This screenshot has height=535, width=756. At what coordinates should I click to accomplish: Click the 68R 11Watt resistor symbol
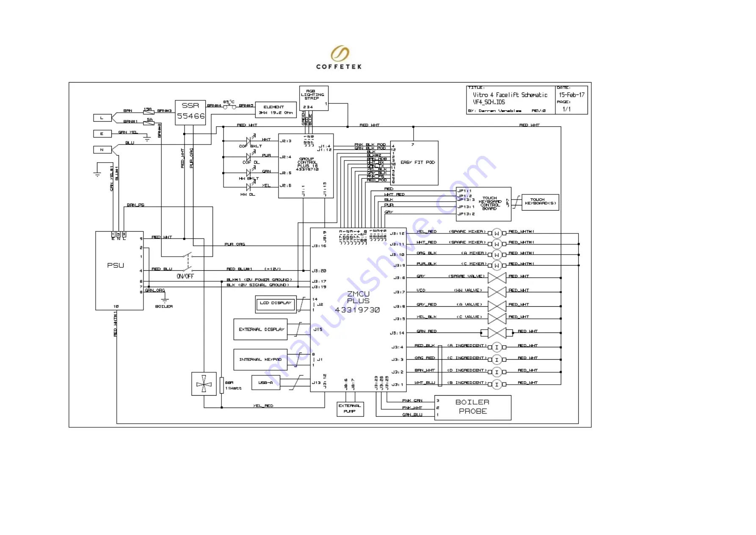click(222, 385)
